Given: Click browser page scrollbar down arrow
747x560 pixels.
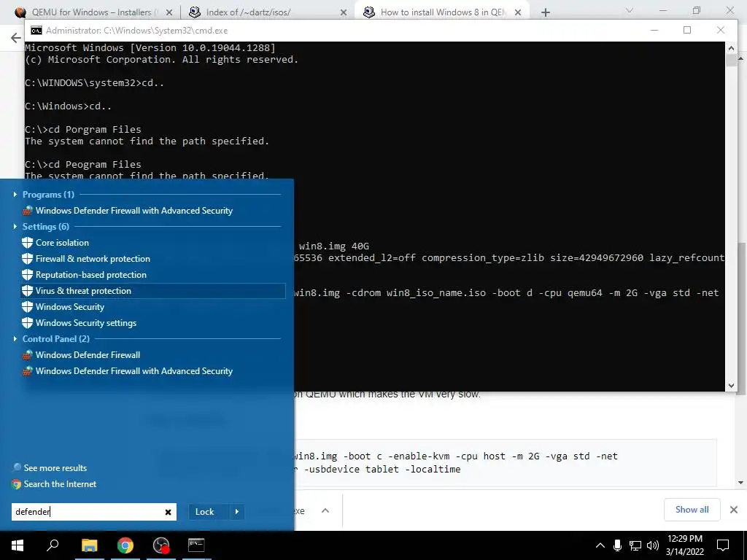Looking at the screenshot, I should (741, 483).
